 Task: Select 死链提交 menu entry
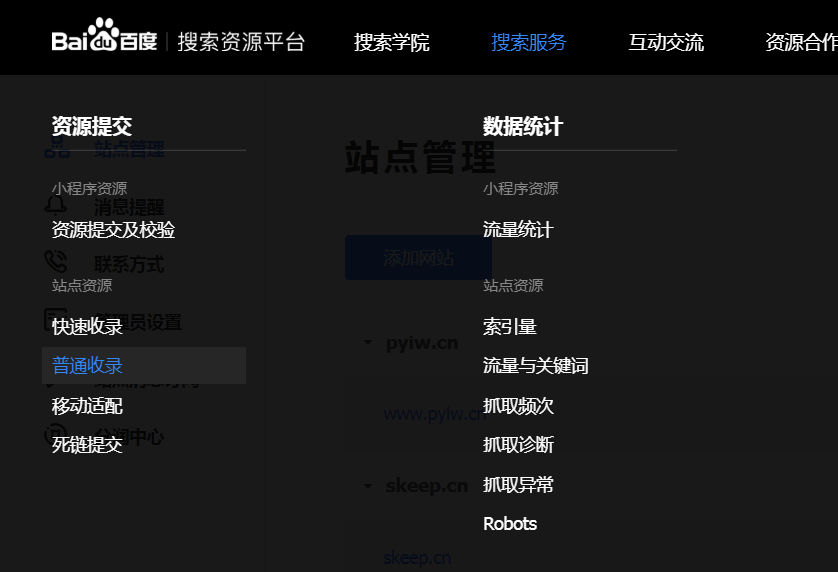[x=87, y=445]
